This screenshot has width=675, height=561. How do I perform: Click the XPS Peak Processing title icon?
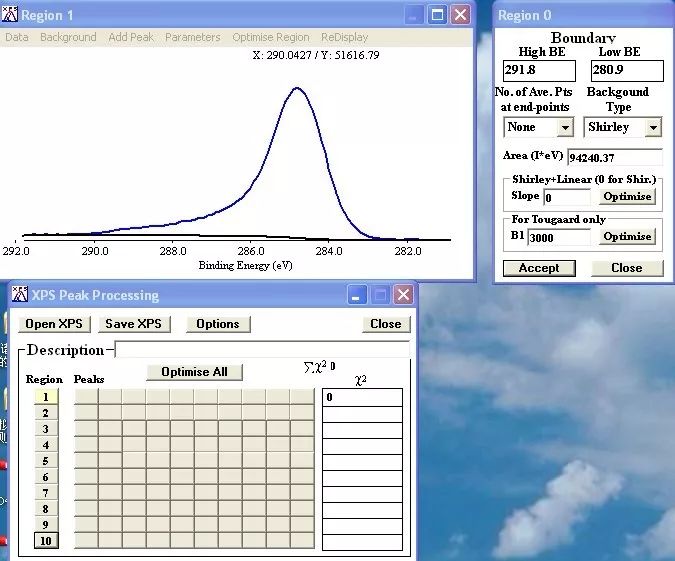19,294
